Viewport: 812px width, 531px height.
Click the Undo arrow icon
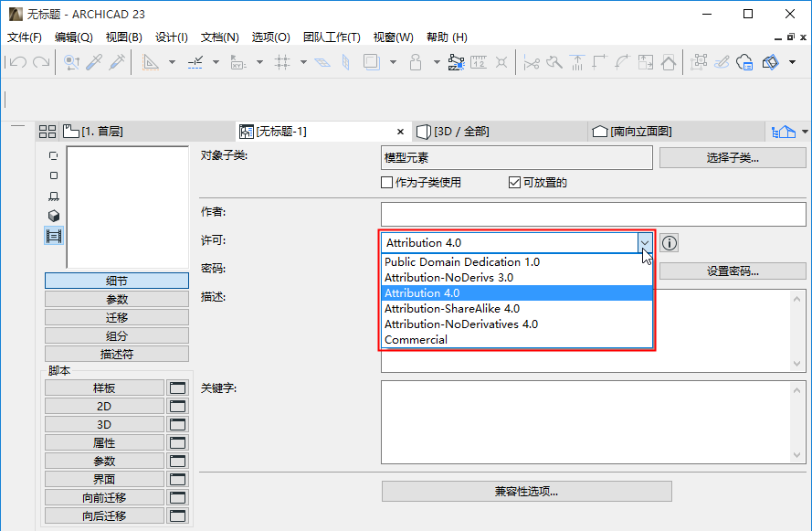18,63
